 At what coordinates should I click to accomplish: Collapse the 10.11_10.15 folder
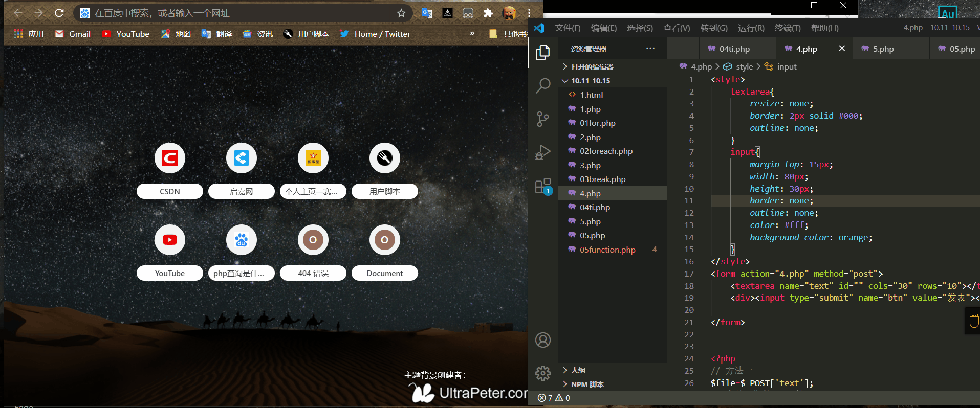pos(590,81)
